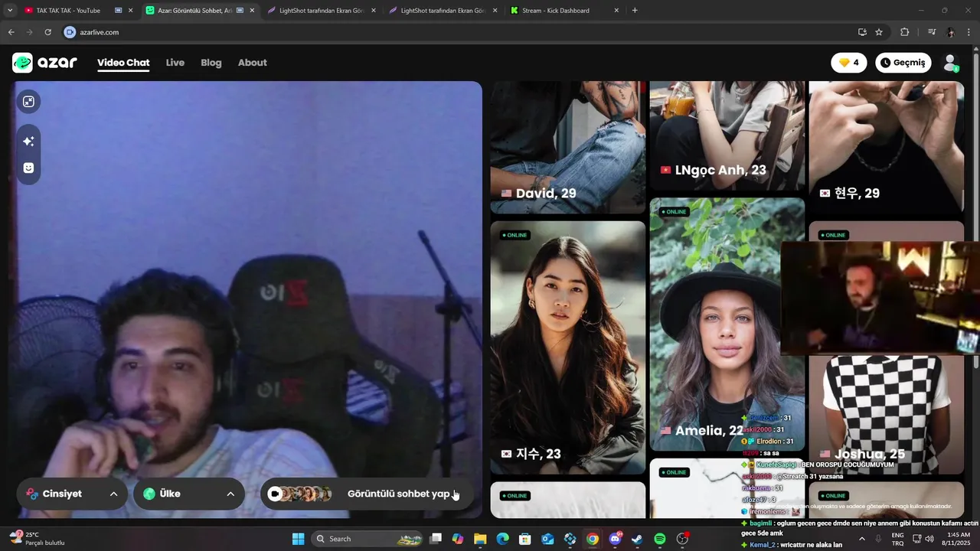This screenshot has height=551, width=980.
Task: Click the taskbar Search box
Action: pos(366,539)
